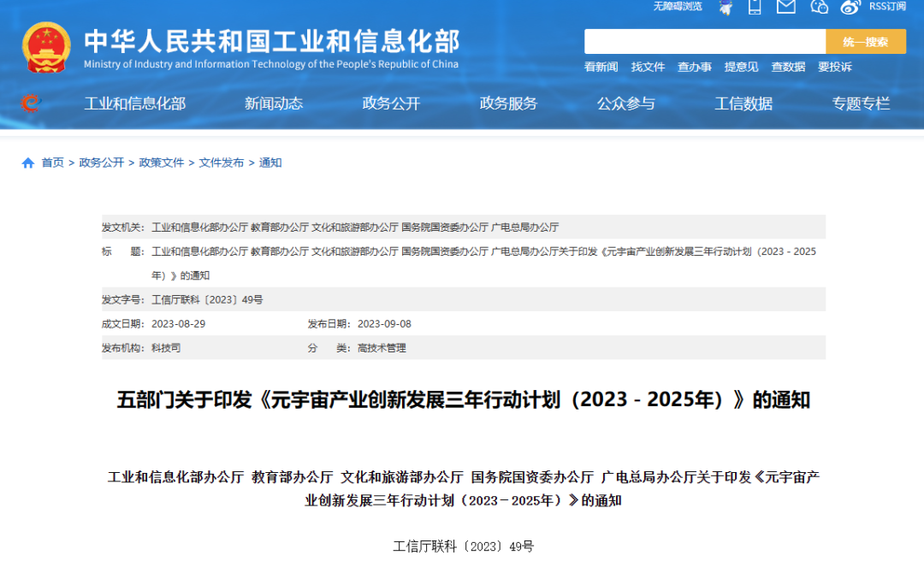
Task: Go to 政策文件 in the breadcrumb
Action: point(162,162)
